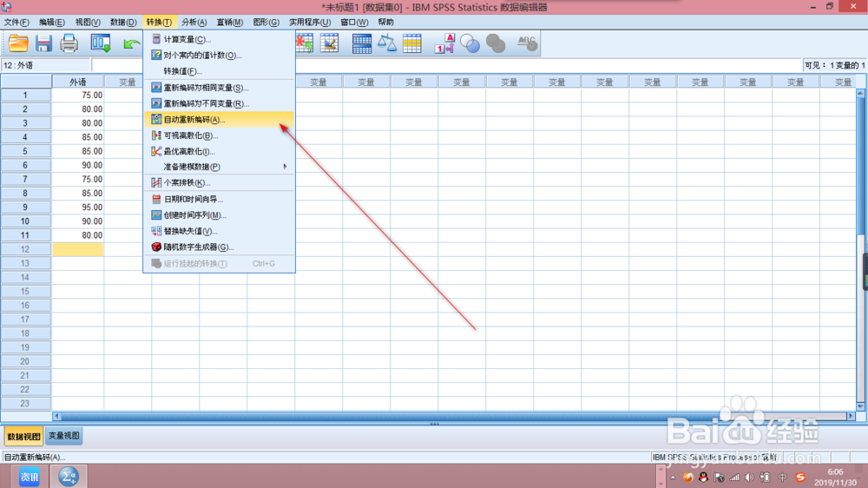Click the horizontal scrollbar right arrow

(x=852, y=416)
